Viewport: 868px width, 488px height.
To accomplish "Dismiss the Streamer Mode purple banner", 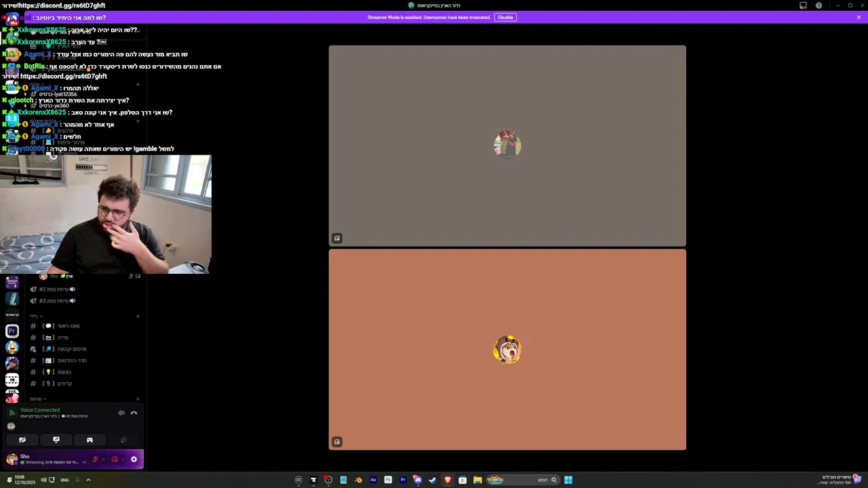I will [x=859, y=17].
